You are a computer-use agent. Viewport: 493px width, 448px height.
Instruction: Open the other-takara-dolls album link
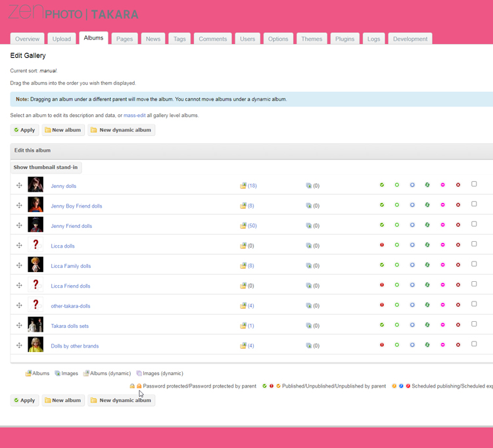pyautogui.click(x=70, y=306)
